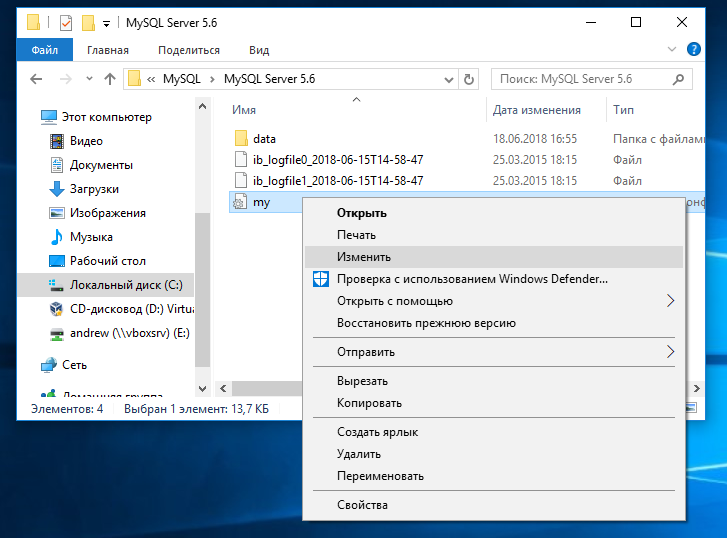Click date 18.06.2018 16:55 of data folder
Screen dimensions: 727x538
(x=535, y=139)
